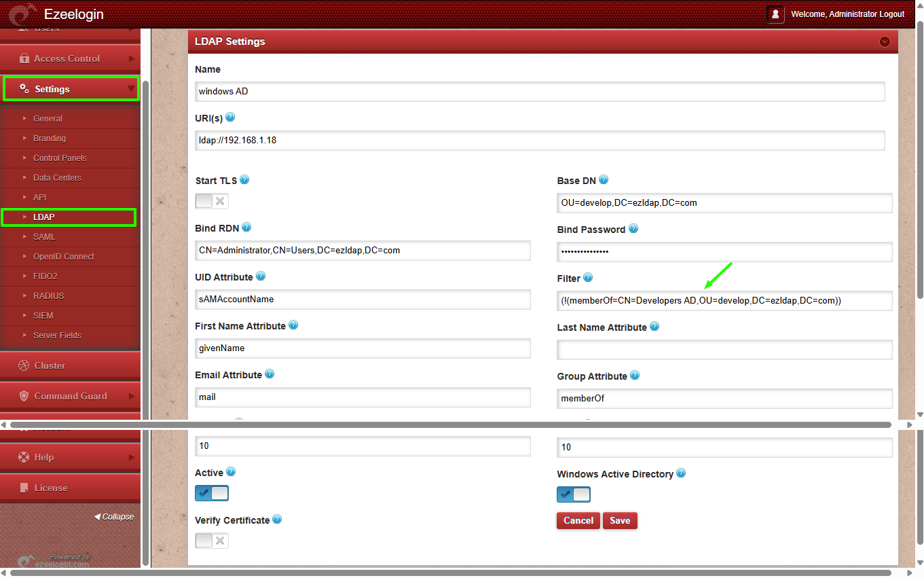Collapse the LDAP Settings panel header arrow
The image size is (924, 578).
click(885, 41)
